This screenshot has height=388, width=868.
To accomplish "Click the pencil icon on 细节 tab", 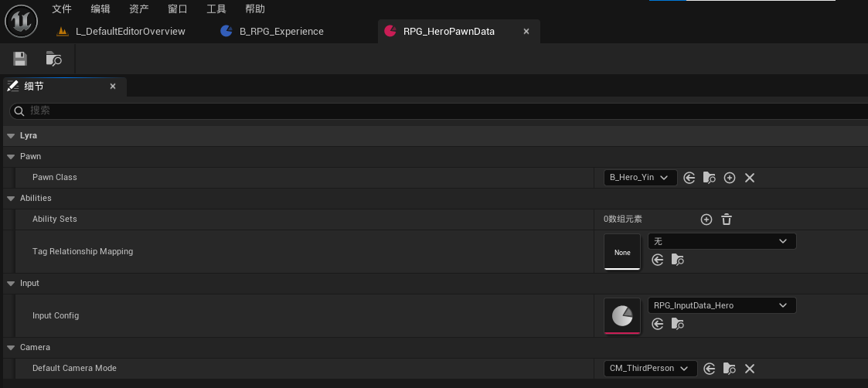I will (x=13, y=87).
